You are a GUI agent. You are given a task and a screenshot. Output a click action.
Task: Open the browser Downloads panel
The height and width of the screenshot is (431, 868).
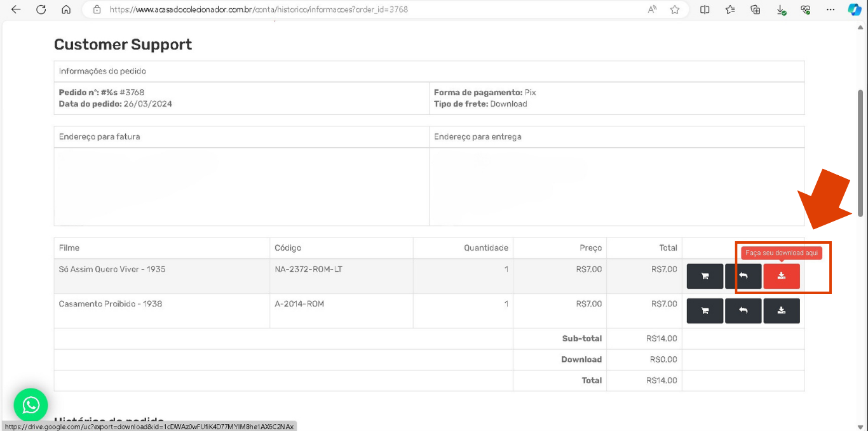click(x=781, y=10)
